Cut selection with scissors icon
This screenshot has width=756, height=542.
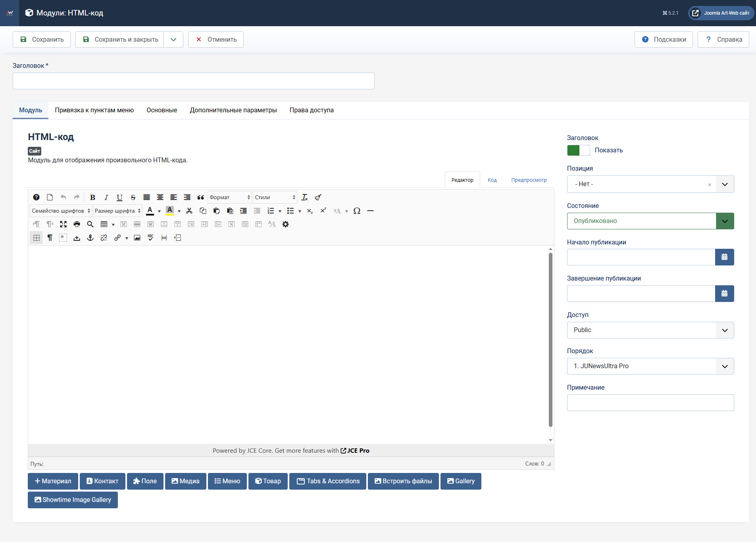[x=189, y=211]
